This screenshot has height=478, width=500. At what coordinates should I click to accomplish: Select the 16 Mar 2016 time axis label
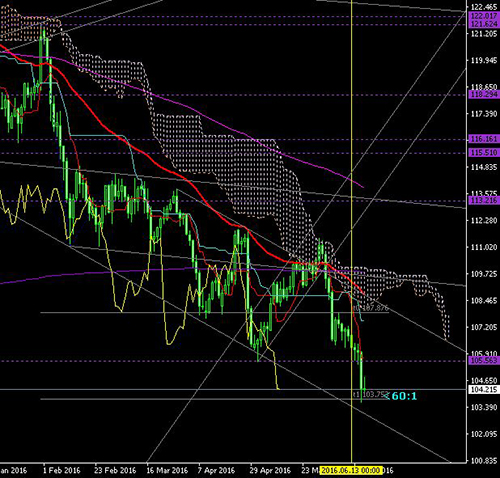tap(167, 471)
